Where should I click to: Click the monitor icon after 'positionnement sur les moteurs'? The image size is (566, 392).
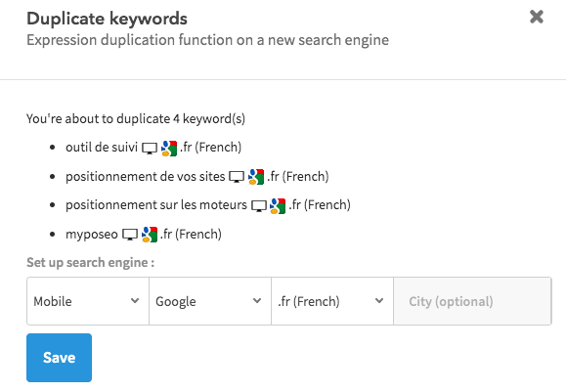[x=259, y=205]
